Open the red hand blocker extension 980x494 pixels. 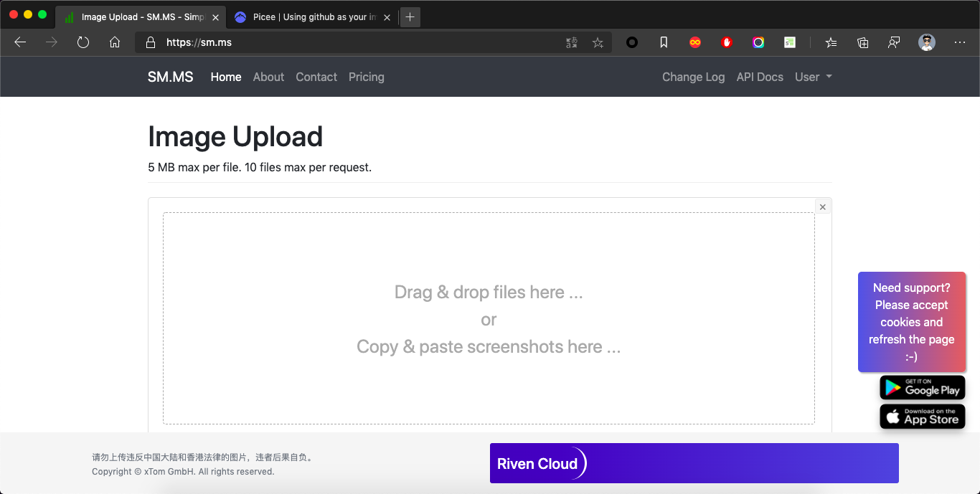click(x=727, y=42)
